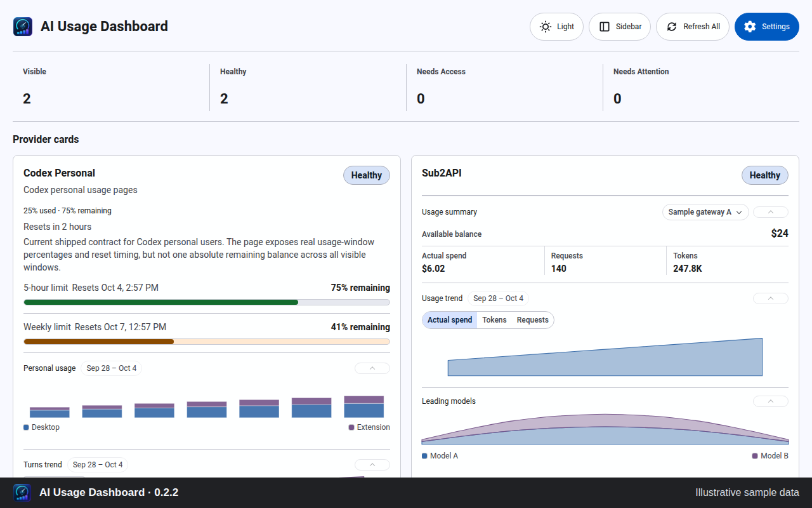The width and height of the screenshot is (812, 508).
Task: Click the gear icon in Settings
Action: [x=750, y=27]
